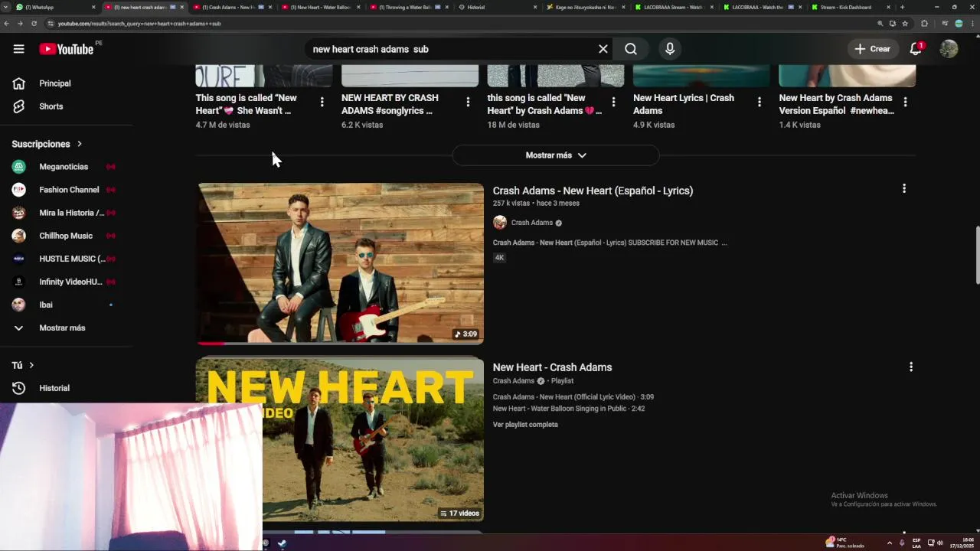This screenshot has width=980, height=551.
Task: Click the YouTube logo
Action: pyautogui.click(x=66, y=49)
